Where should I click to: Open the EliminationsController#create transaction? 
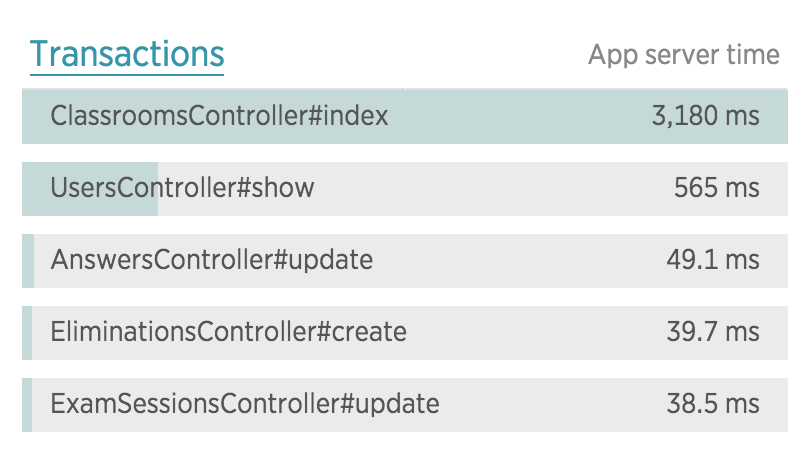(228, 332)
